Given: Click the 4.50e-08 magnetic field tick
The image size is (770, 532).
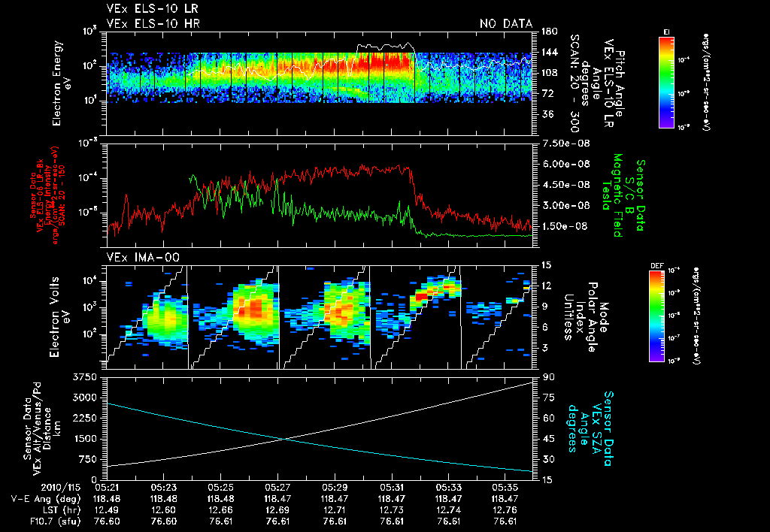Looking at the screenshot, I should tap(566, 185).
